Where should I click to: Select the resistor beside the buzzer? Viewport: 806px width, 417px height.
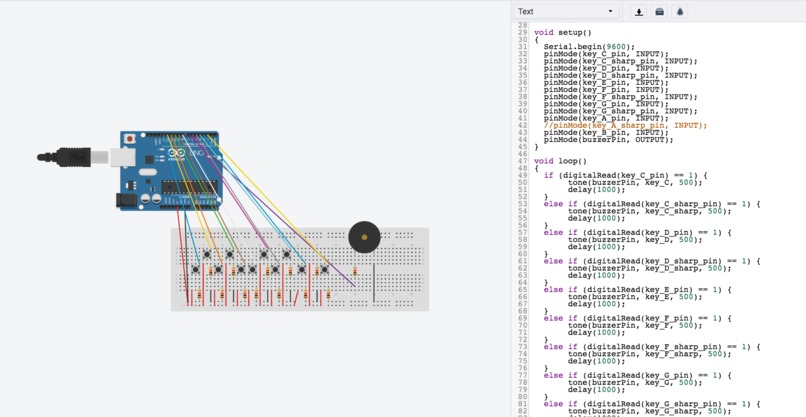(x=355, y=270)
